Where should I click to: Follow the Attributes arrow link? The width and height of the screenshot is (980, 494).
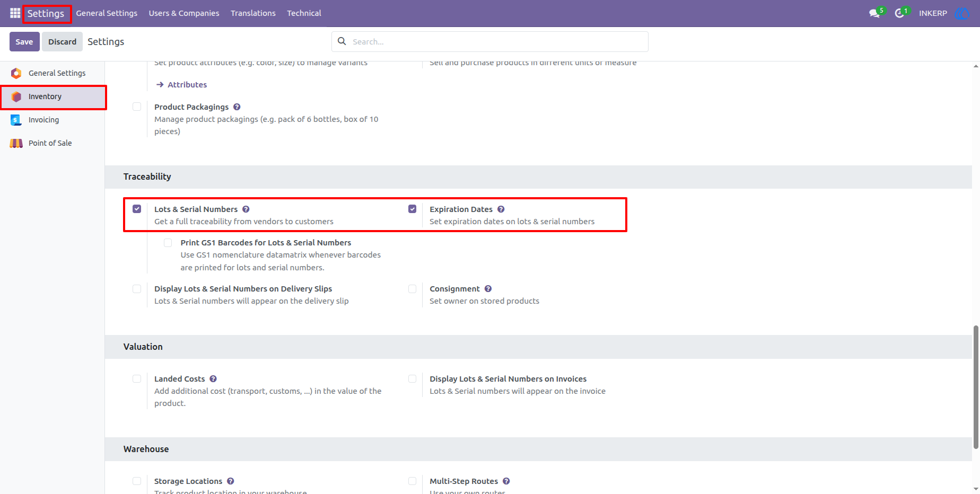pos(182,85)
